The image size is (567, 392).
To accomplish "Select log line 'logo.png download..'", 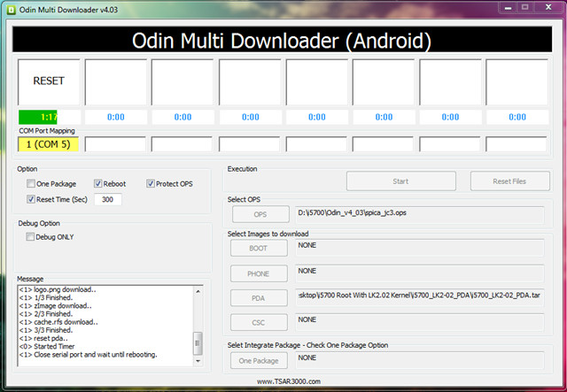I will click(58, 289).
